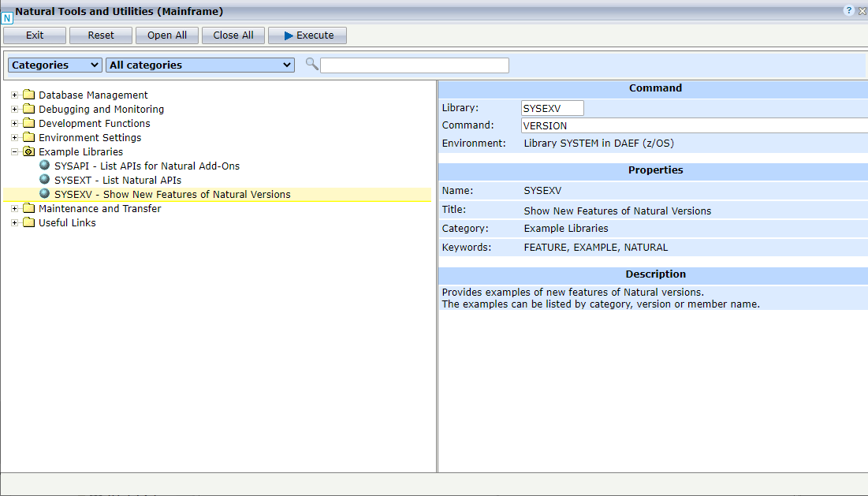Collapse the Example Libraries tree node

coord(13,151)
